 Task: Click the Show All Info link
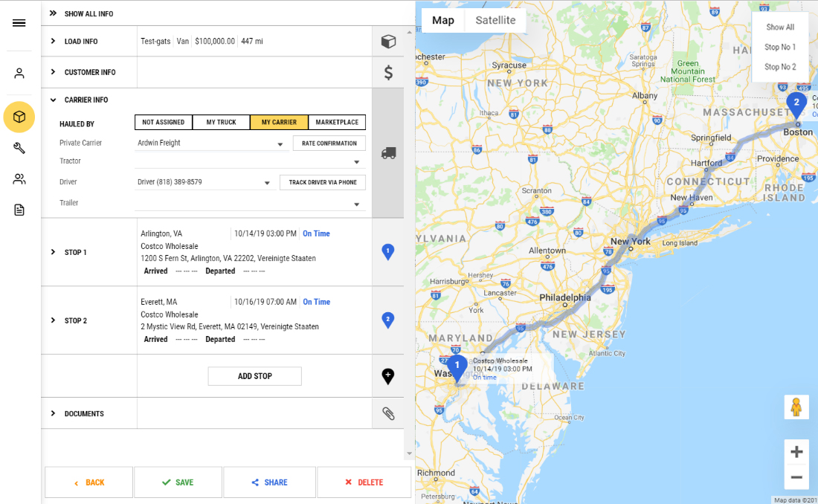(x=88, y=13)
